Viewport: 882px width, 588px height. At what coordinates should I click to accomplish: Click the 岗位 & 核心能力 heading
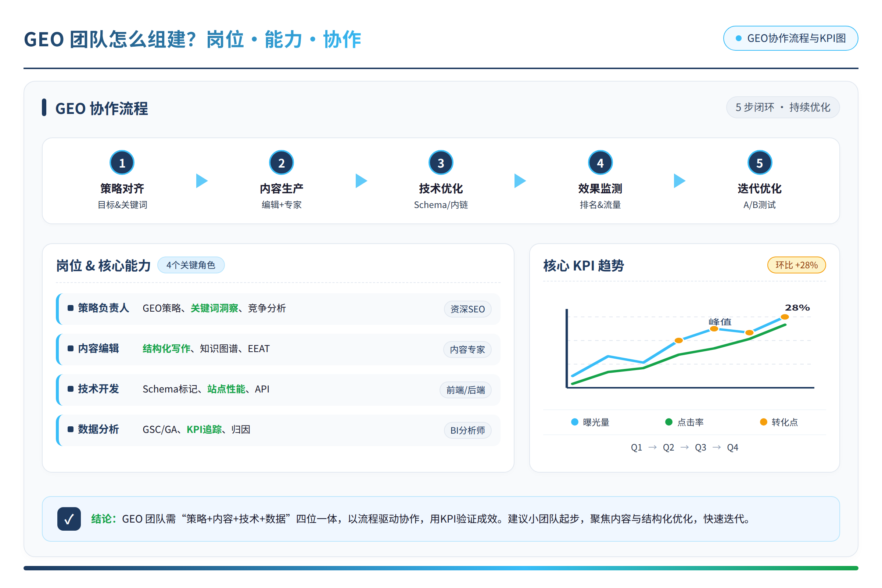click(x=104, y=265)
